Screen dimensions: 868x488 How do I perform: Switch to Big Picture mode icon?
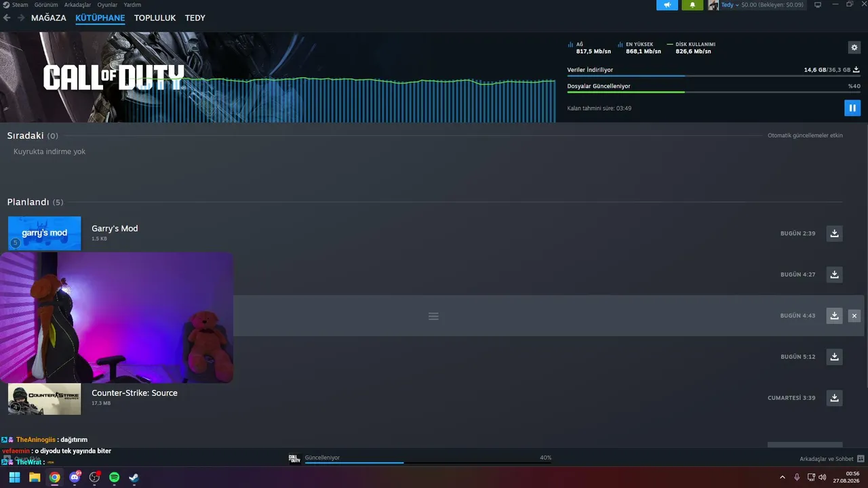click(x=818, y=5)
